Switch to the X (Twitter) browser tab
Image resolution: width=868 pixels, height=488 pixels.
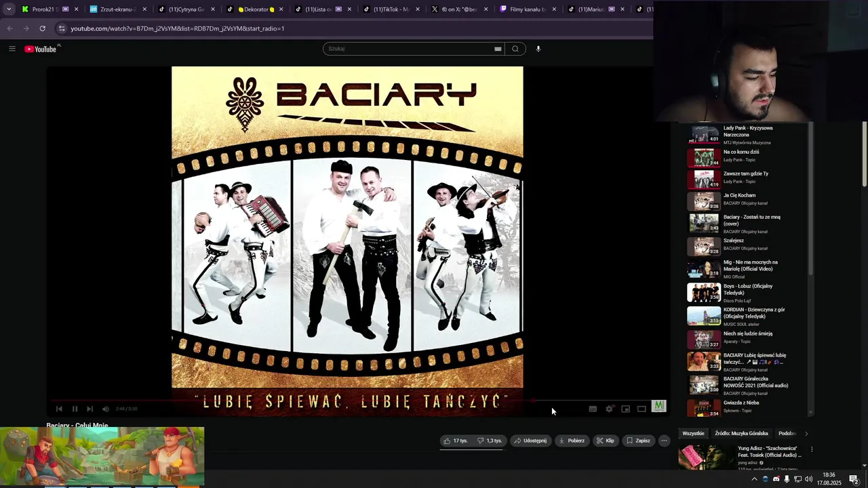pos(459,9)
